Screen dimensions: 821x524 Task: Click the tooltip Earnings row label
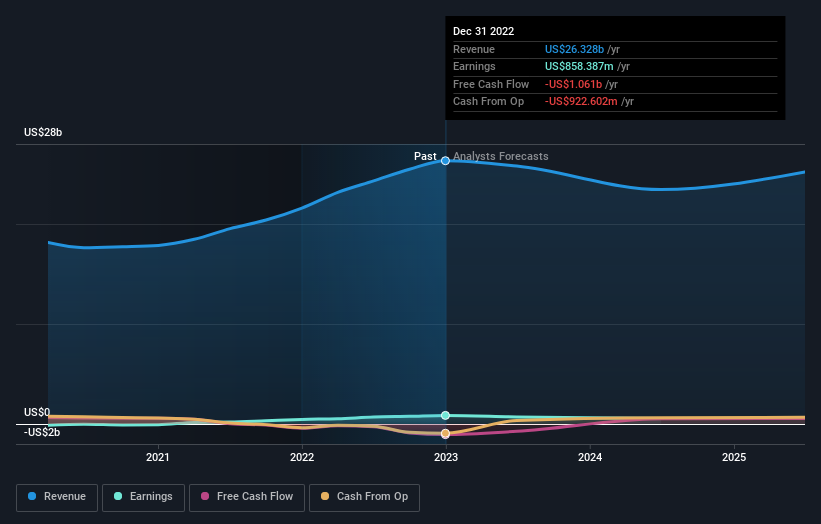coord(474,66)
